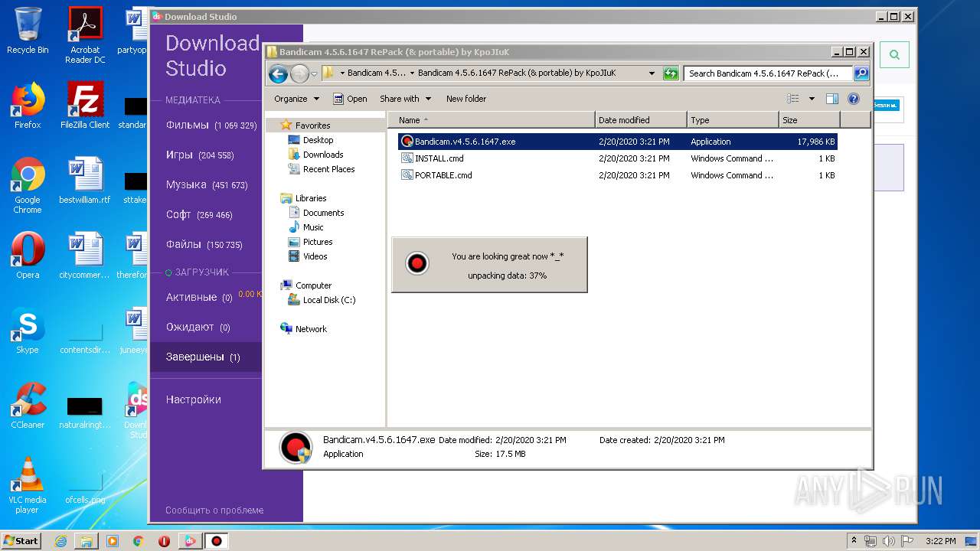Click the Explorer Back navigation arrow
Image resolution: width=980 pixels, height=551 pixels.
pos(278,73)
